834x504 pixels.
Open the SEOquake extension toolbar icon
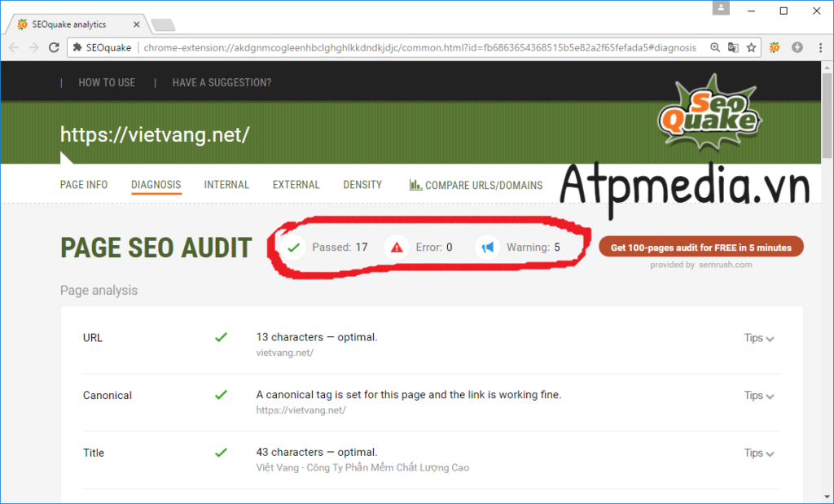point(775,47)
